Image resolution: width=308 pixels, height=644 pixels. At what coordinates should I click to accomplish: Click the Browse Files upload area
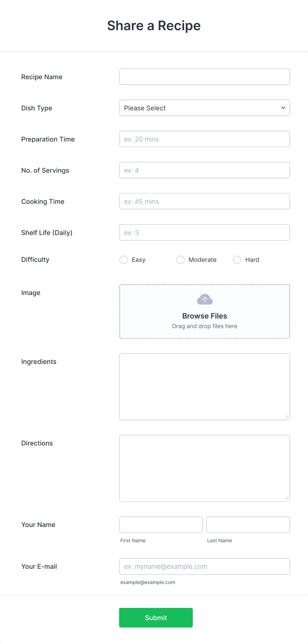[204, 316]
